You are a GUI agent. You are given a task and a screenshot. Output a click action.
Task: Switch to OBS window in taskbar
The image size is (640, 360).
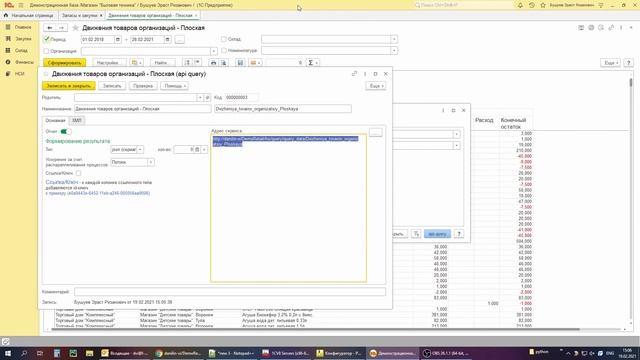447,353
